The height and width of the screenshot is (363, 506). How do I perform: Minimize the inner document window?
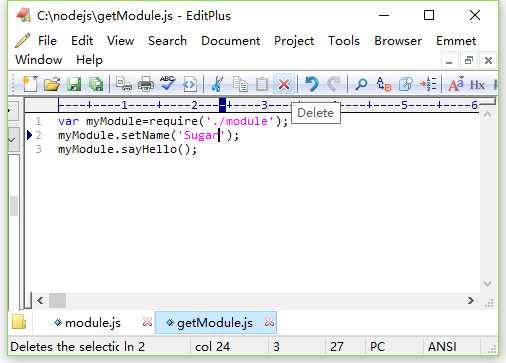click(449, 61)
